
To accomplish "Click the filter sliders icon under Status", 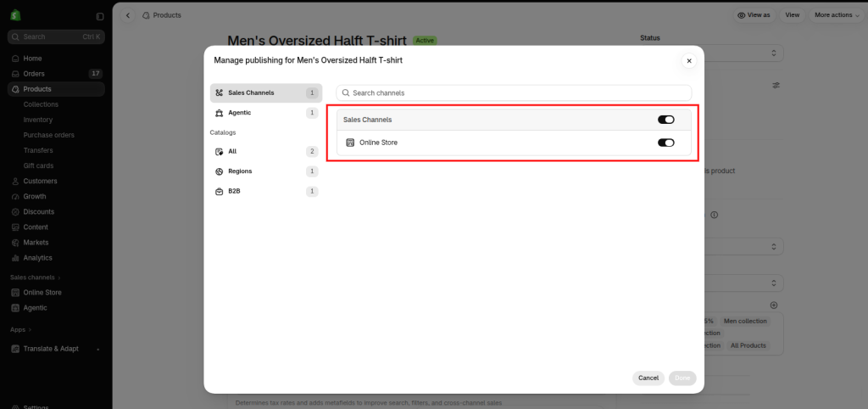I will tap(776, 86).
